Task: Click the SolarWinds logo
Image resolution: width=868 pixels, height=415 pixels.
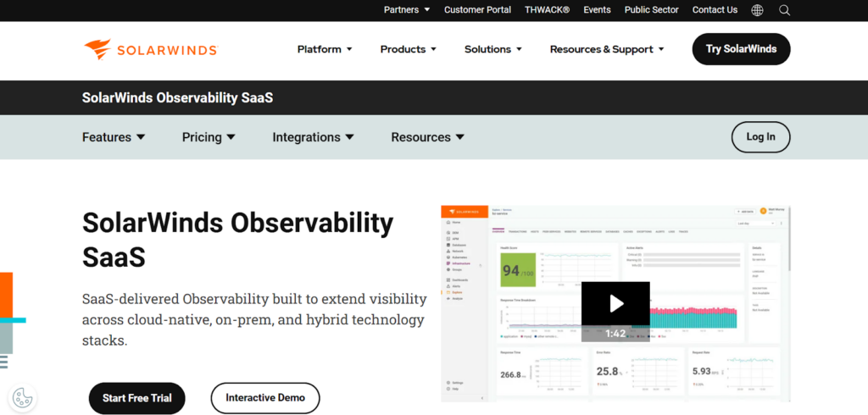Action: pyautogui.click(x=151, y=49)
